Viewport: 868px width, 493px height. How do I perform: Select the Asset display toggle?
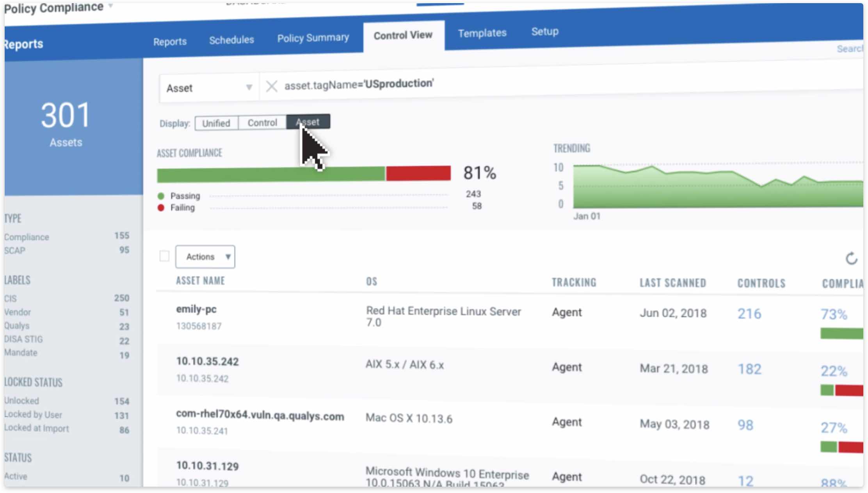(308, 122)
